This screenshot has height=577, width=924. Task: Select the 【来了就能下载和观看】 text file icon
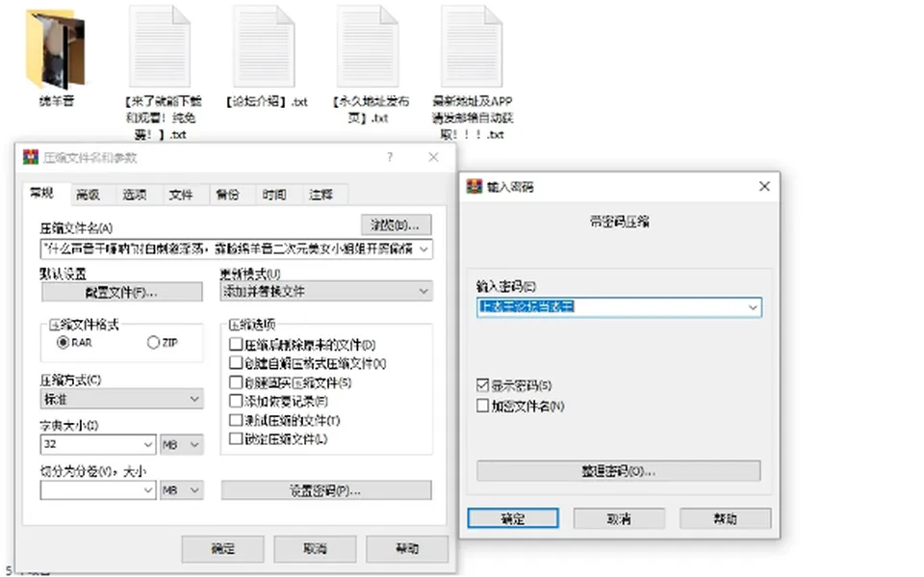pos(161,46)
